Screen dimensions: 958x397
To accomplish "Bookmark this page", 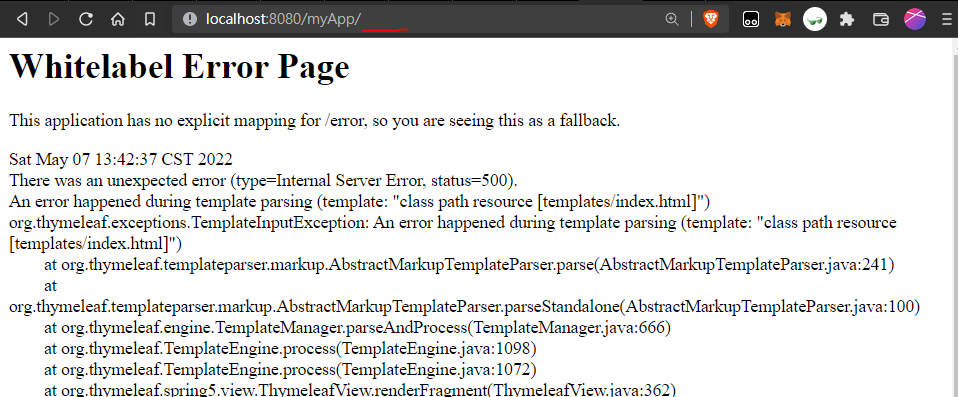I will coord(150,20).
